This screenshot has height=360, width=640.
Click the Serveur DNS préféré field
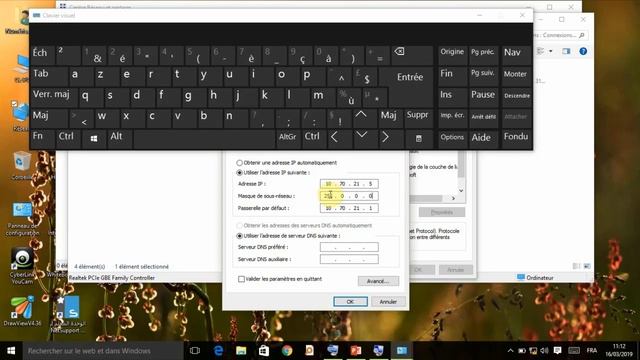pos(349,247)
